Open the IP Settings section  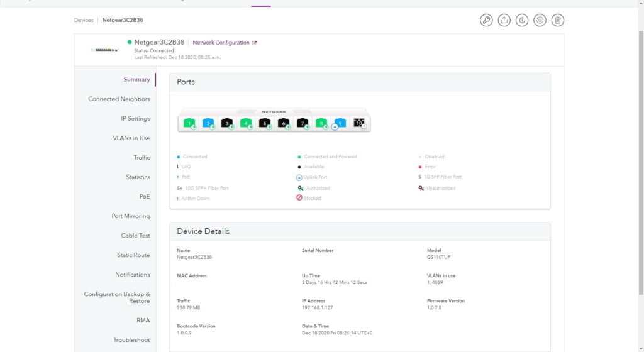(x=135, y=118)
